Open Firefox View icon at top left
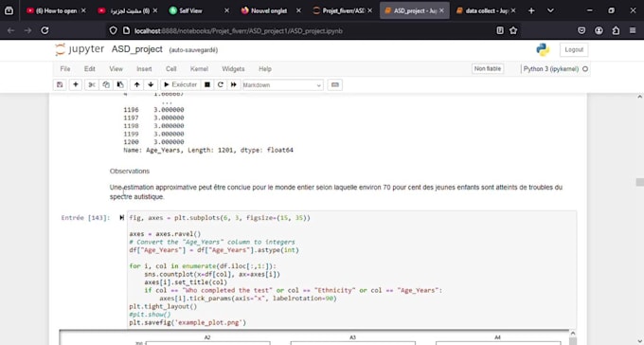The height and width of the screenshot is (345, 644). pyautogui.click(x=9, y=10)
